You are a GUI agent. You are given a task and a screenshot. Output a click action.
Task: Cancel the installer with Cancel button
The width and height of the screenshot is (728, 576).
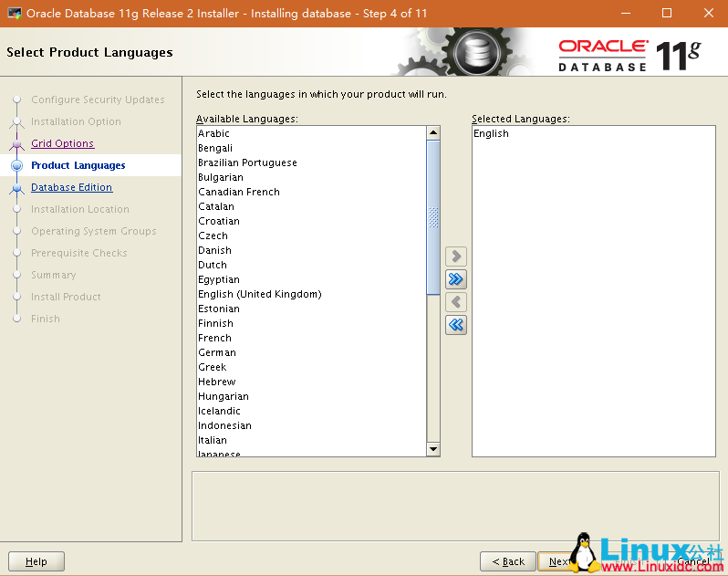(x=693, y=561)
